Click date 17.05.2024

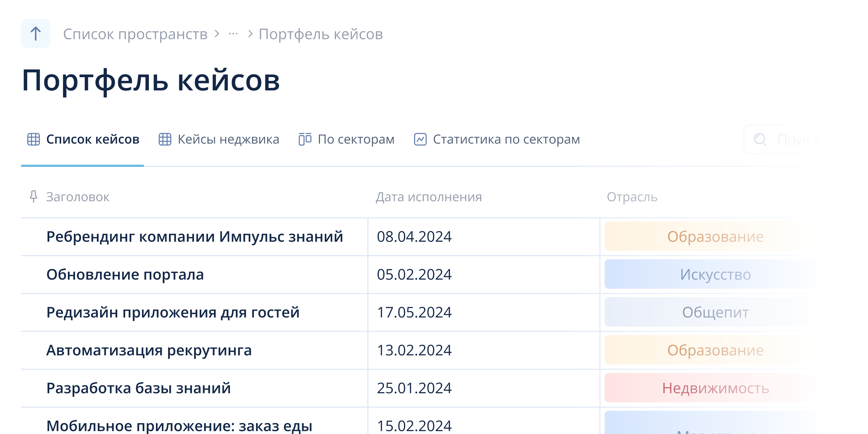coord(414,312)
